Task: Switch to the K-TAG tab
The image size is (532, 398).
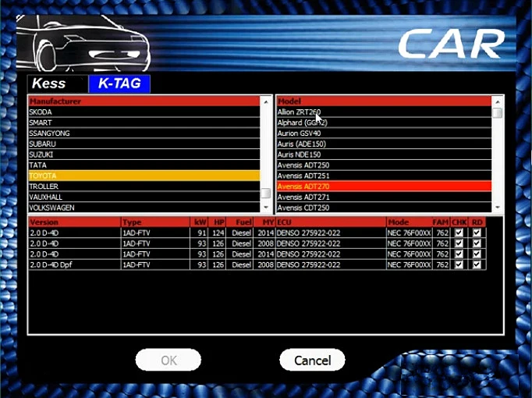Action: pyautogui.click(x=119, y=84)
